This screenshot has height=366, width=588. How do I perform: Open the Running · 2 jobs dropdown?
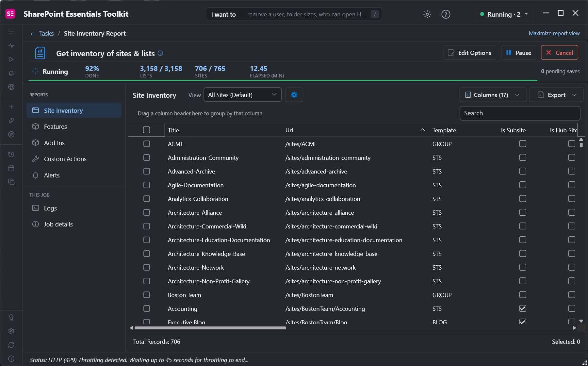pos(504,14)
